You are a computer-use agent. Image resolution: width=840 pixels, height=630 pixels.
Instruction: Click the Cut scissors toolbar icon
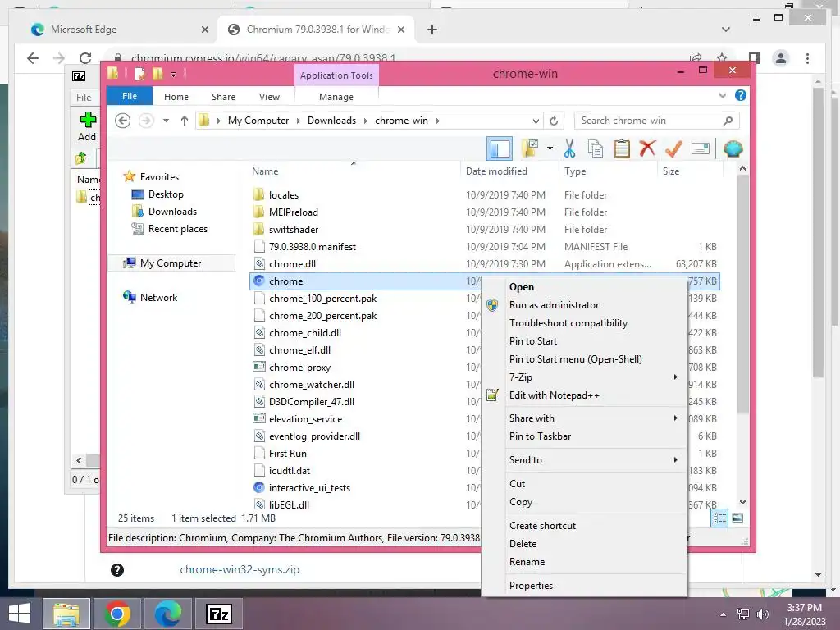coord(569,148)
